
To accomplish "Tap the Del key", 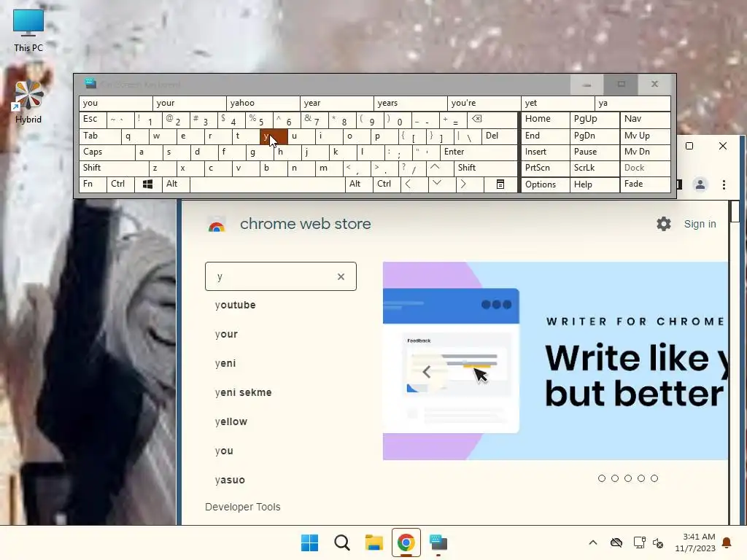I will 500,136.
